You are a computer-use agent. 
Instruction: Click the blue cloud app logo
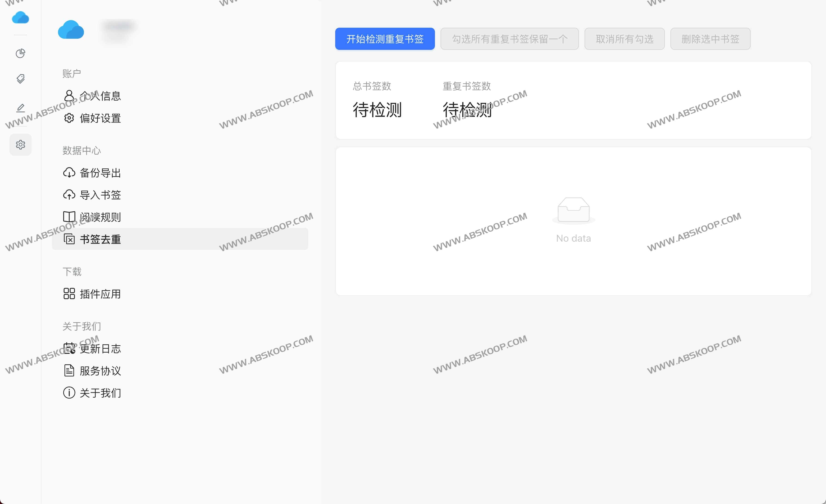(21, 17)
